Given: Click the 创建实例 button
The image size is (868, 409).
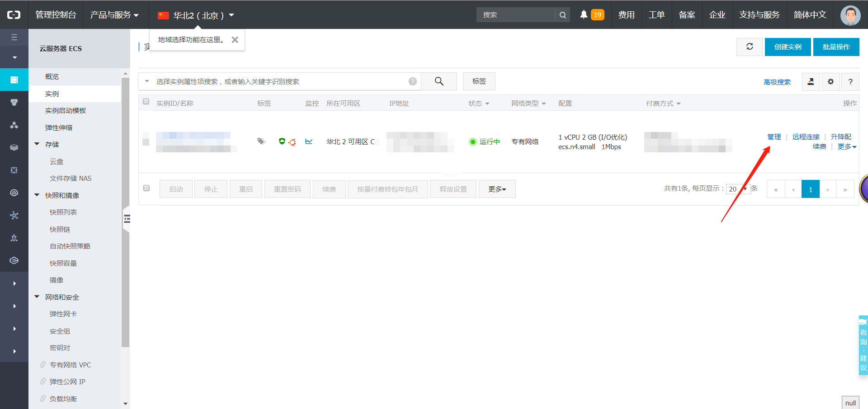Looking at the screenshot, I should (x=788, y=47).
